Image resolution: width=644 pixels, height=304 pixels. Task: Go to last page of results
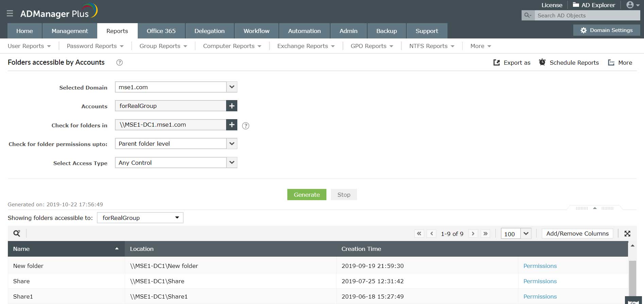click(x=486, y=234)
